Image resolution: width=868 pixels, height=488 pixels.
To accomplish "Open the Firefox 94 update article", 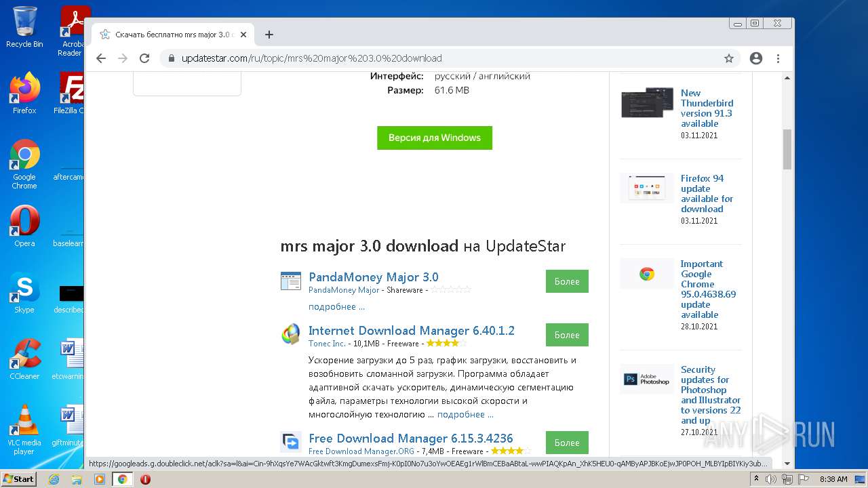I will click(707, 194).
